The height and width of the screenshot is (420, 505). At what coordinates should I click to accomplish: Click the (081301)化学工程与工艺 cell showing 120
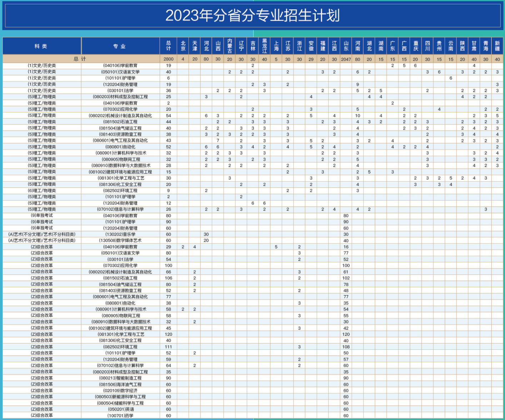click(x=169, y=334)
